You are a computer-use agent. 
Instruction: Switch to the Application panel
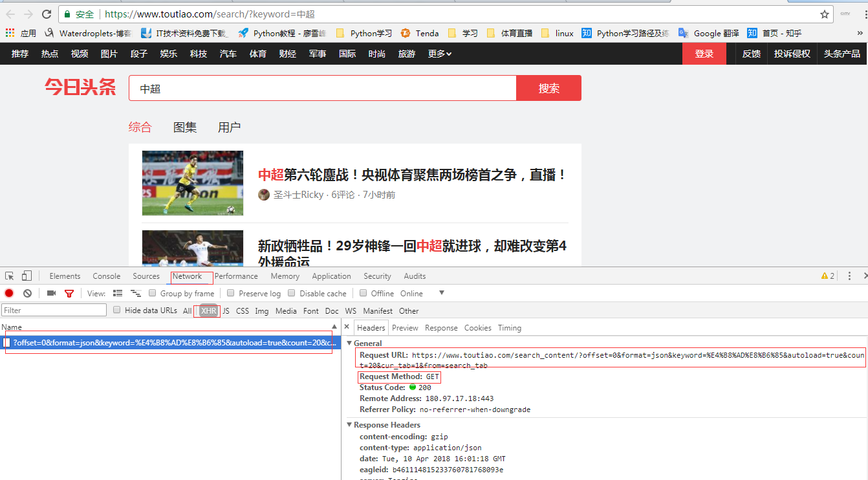pos(331,276)
